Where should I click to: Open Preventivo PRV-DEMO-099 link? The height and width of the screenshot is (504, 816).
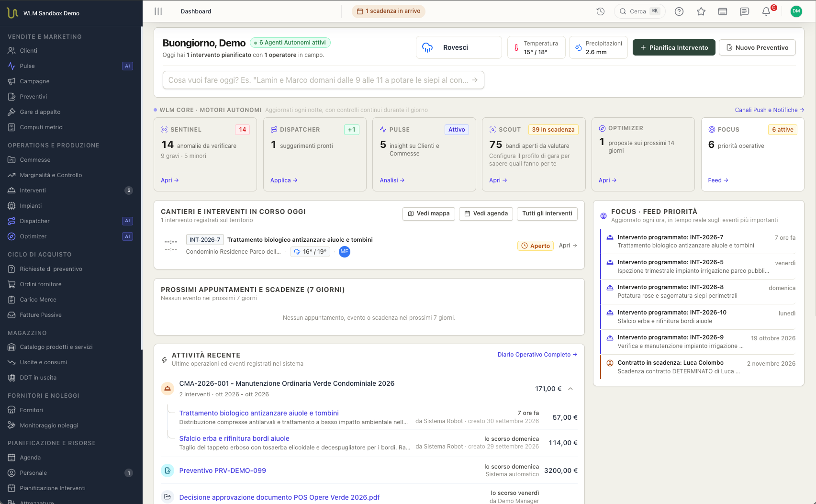coord(223,470)
